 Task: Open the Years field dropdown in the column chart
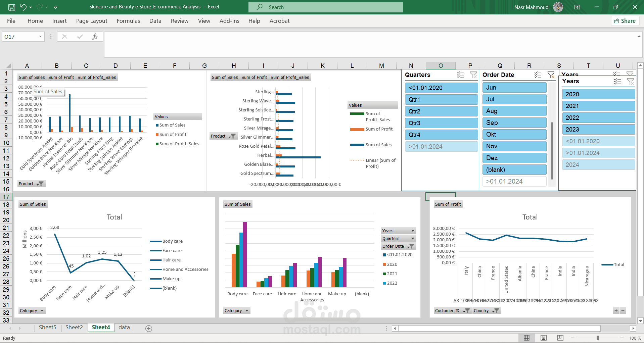(x=399, y=231)
